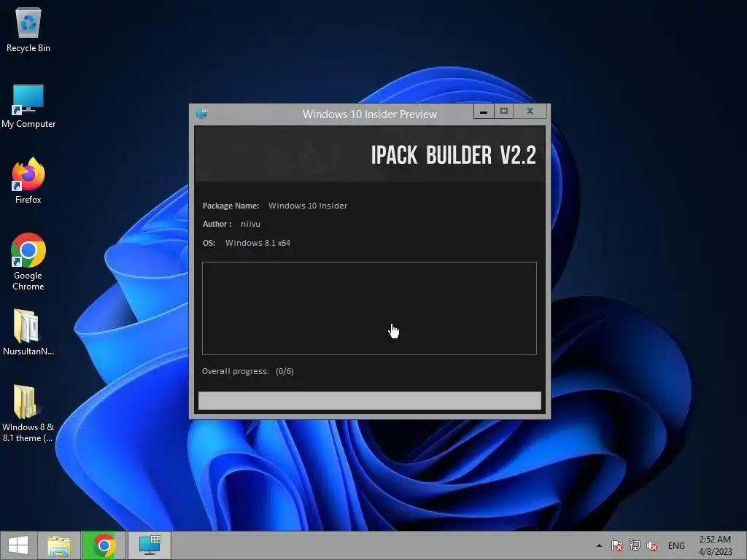747x560 pixels.
Task: Select the NursultanN... zipped folder icon
Action: click(28, 332)
